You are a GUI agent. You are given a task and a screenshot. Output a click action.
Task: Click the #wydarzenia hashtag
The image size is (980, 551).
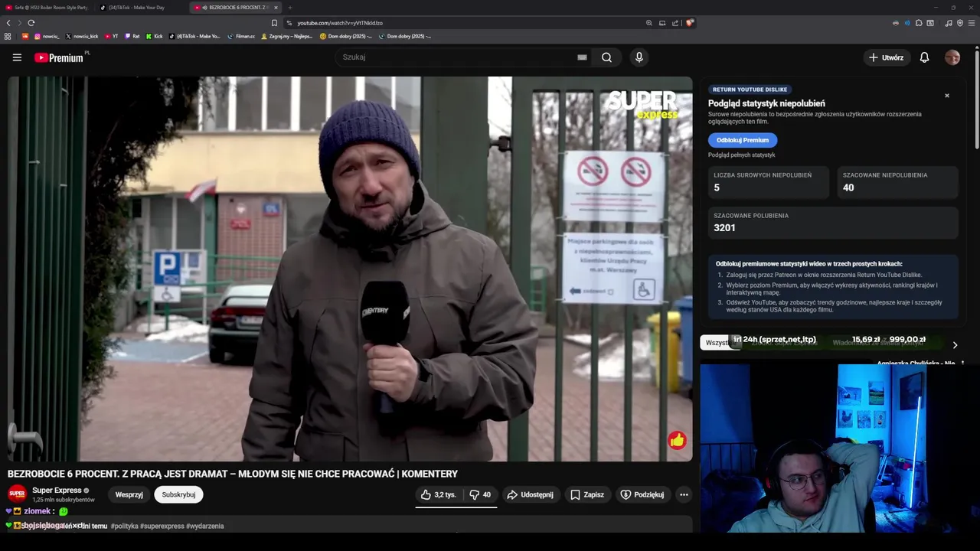point(204,526)
